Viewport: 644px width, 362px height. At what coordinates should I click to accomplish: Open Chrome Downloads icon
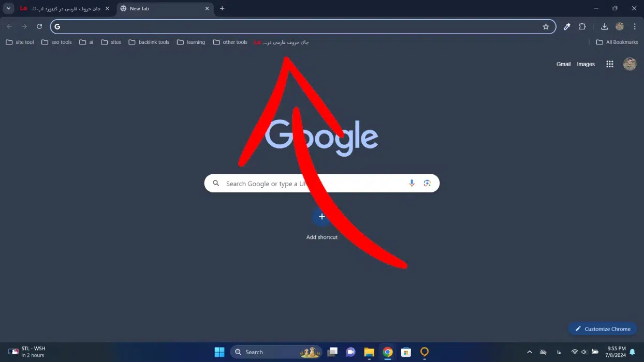tap(604, 27)
